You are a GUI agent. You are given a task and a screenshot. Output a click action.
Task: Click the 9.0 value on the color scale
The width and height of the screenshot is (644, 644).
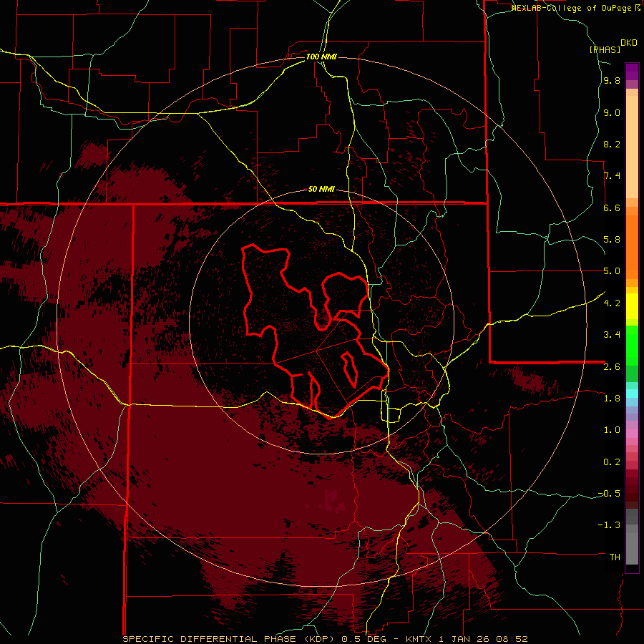tap(612, 112)
